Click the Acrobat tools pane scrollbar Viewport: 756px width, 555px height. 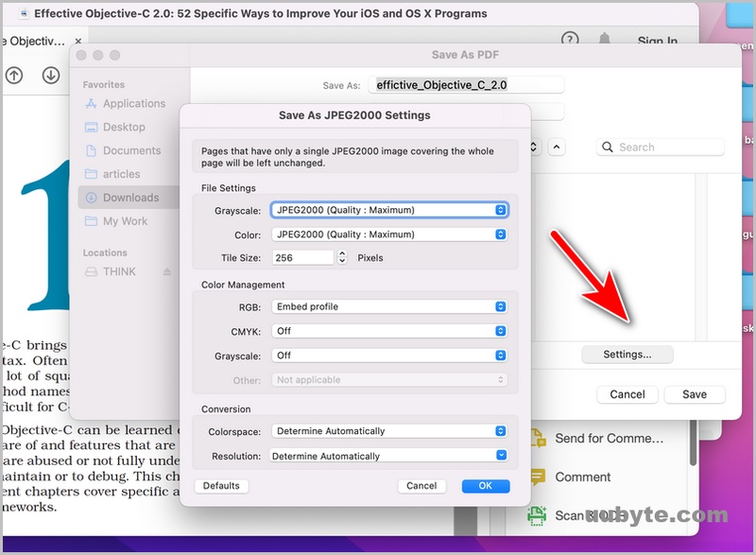tap(693, 442)
